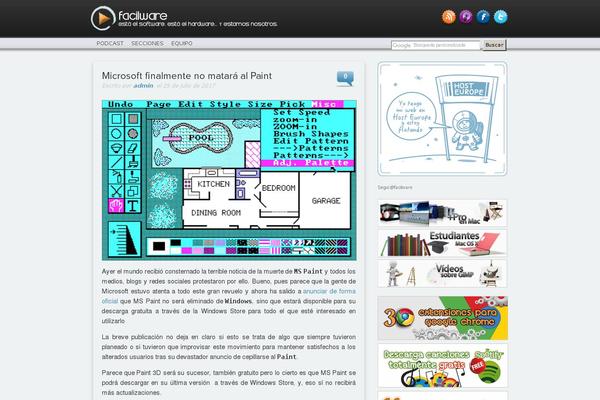Screen dimensions: 600x400
Task: Open the 'Estudiantes Mac OS X' banner
Action: coord(442,243)
